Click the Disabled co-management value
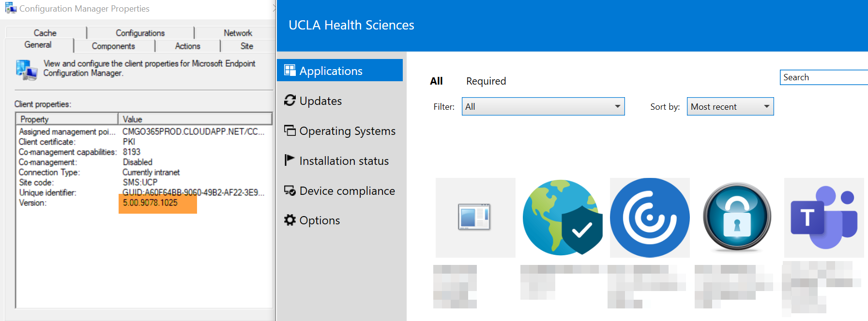 pyautogui.click(x=137, y=162)
